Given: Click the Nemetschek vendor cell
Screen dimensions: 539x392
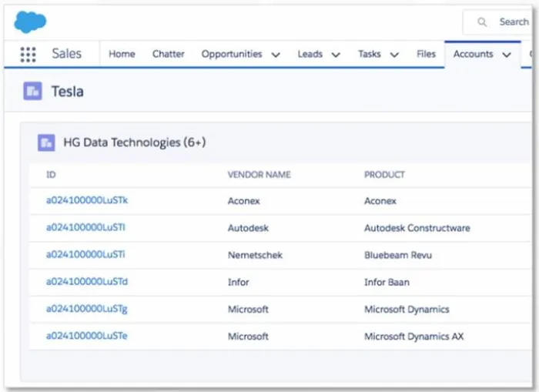Looking at the screenshot, I should point(255,255).
